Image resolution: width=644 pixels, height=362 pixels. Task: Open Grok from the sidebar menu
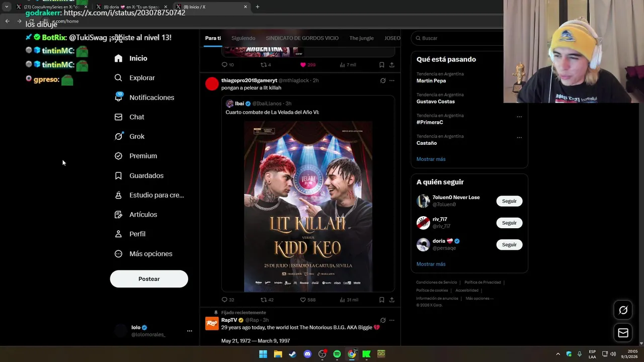[x=129, y=136]
